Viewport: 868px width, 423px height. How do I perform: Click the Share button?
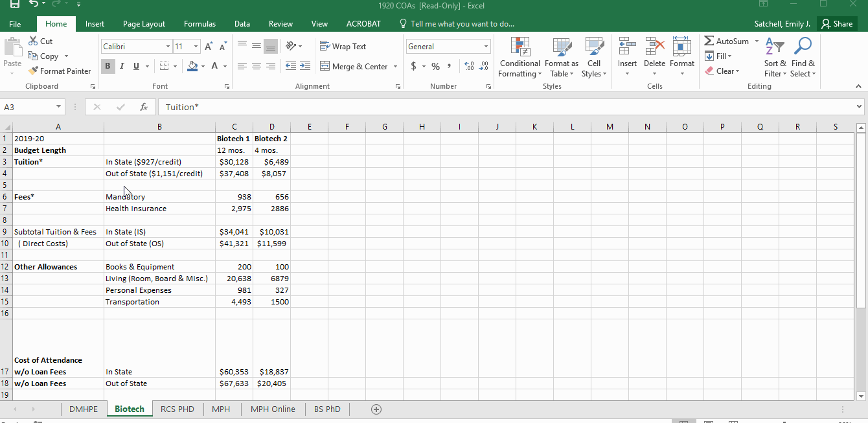(837, 23)
